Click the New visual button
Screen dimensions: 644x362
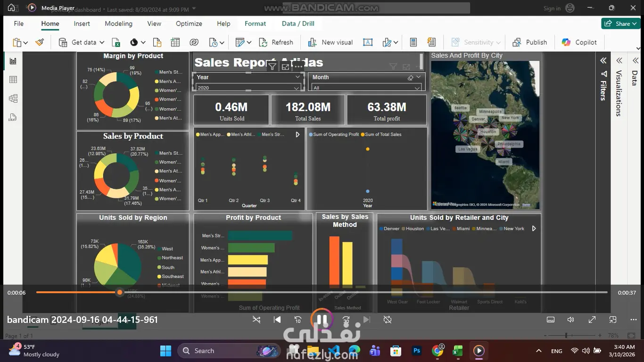click(x=330, y=42)
